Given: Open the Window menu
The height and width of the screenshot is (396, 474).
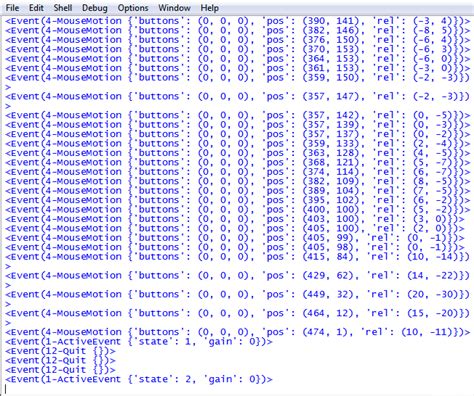Looking at the screenshot, I should point(174,8).
